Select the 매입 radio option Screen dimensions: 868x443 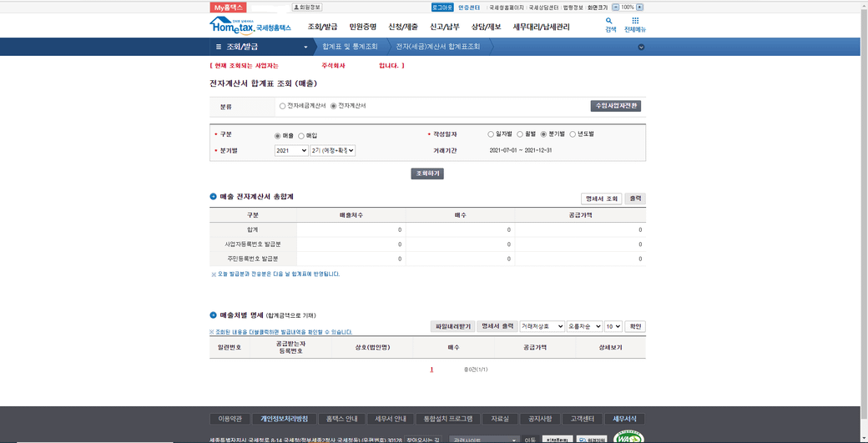[x=301, y=135]
